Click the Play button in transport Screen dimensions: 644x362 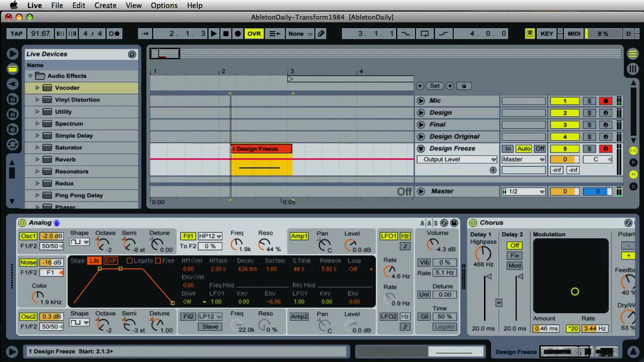(x=214, y=34)
